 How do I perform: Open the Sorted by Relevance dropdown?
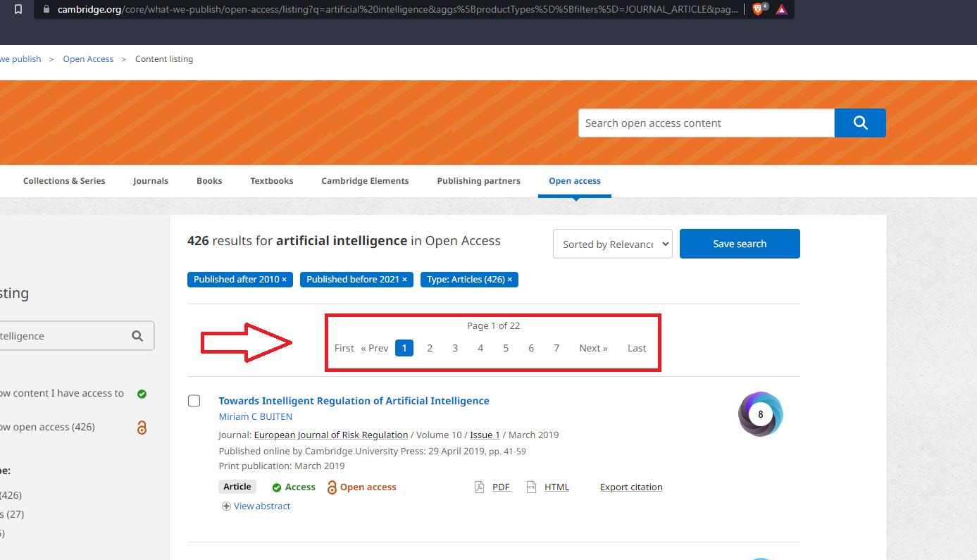[613, 244]
